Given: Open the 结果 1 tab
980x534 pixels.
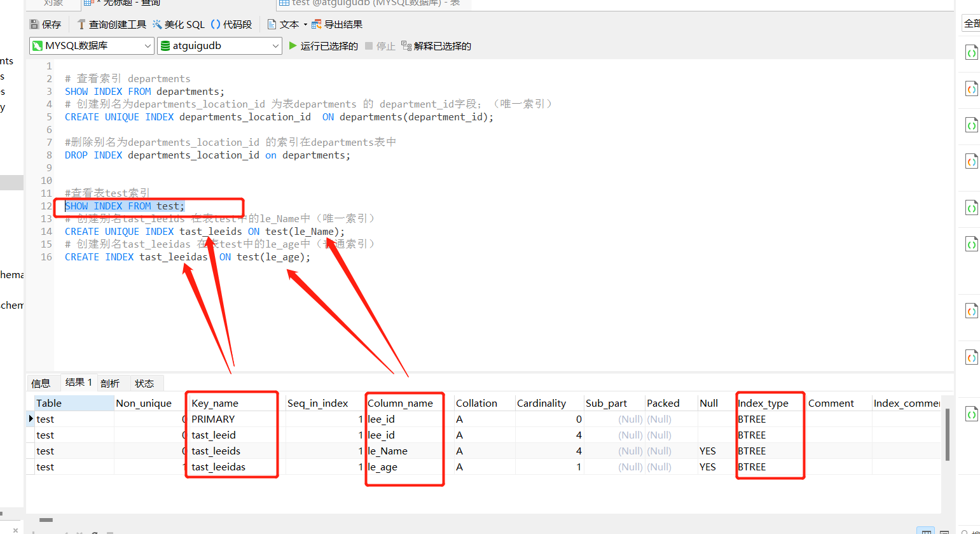Looking at the screenshot, I should pyautogui.click(x=79, y=383).
